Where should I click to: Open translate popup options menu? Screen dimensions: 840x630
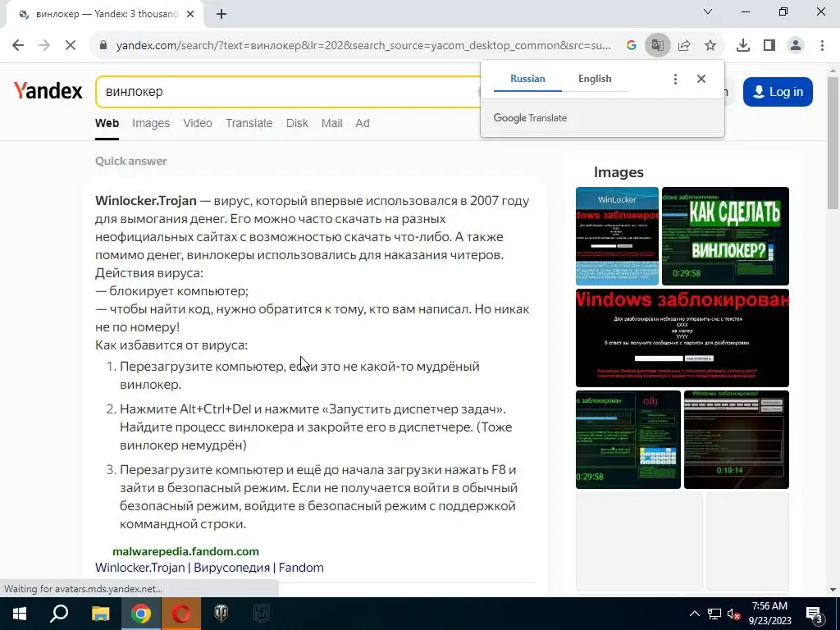click(x=675, y=79)
